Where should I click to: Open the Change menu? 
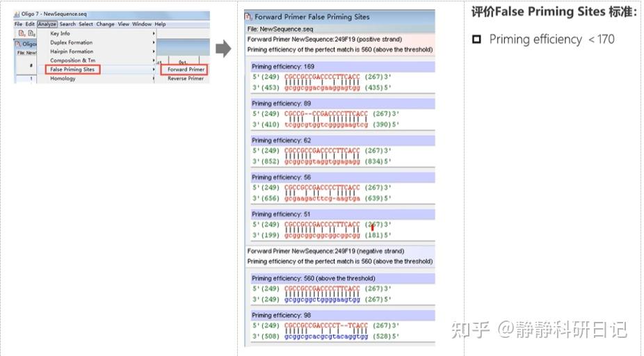point(105,24)
